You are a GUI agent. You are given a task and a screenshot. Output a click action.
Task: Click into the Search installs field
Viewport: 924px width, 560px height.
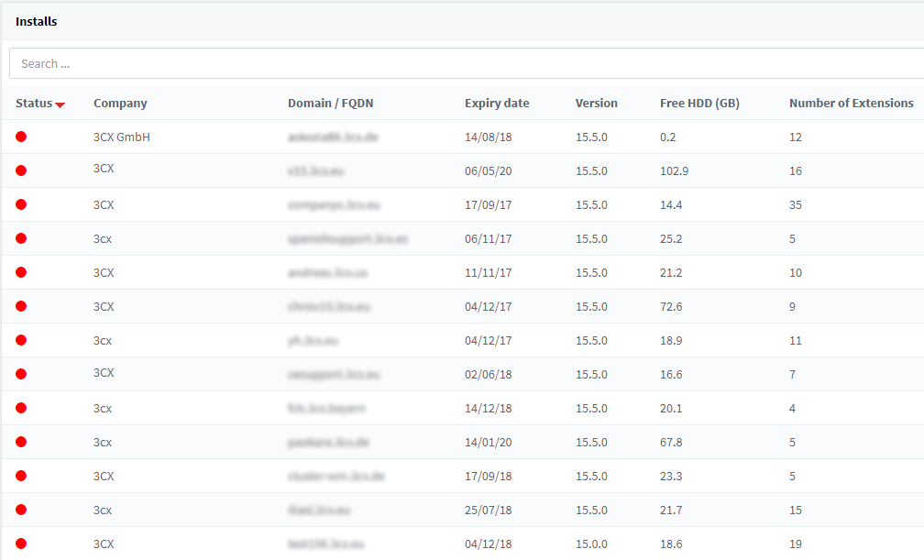[x=467, y=63]
